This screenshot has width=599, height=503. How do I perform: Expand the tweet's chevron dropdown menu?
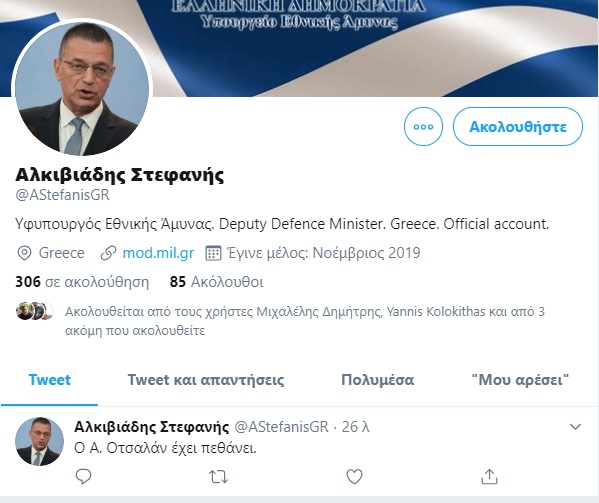point(575,427)
